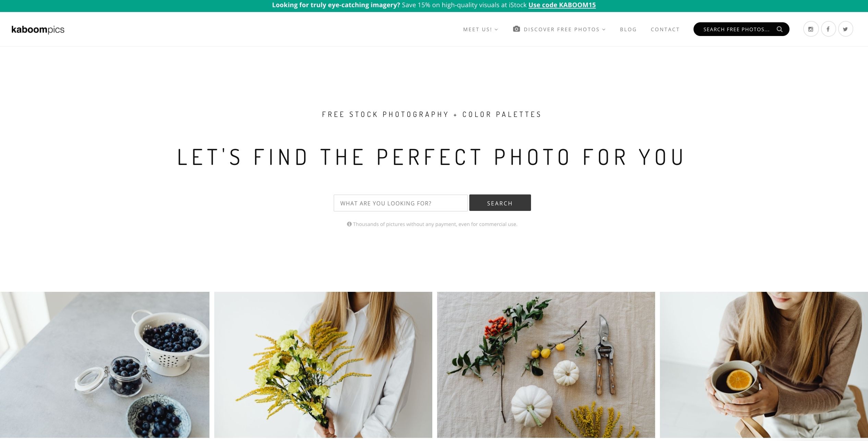Viewport: 868px width, 441px height.
Task: Open the white pumpkins and pruners photo
Action: 546,365
